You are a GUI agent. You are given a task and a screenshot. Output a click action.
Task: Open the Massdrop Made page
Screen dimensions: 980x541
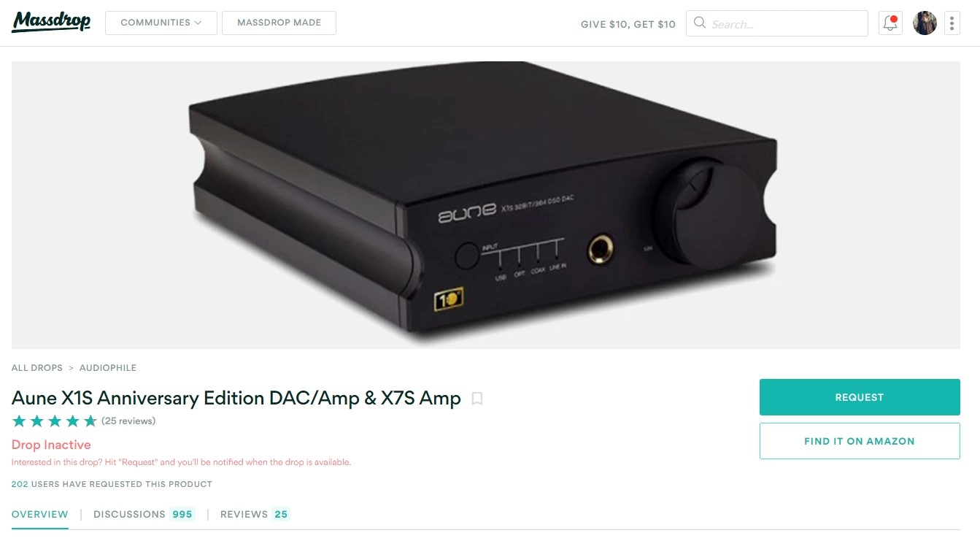click(279, 23)
